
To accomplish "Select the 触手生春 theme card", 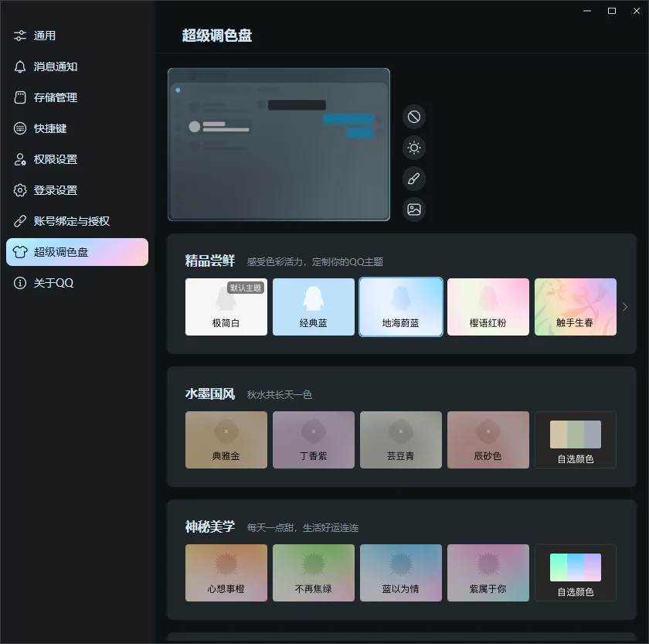I will tap(576, 307).
